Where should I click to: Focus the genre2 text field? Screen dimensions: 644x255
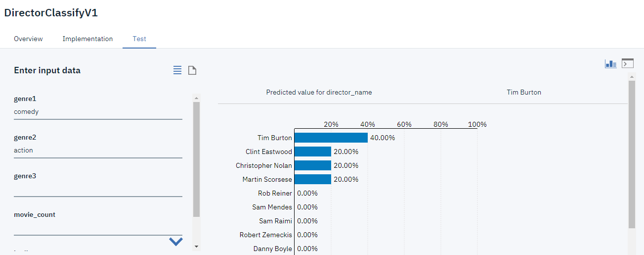click(x=98, y=151)
